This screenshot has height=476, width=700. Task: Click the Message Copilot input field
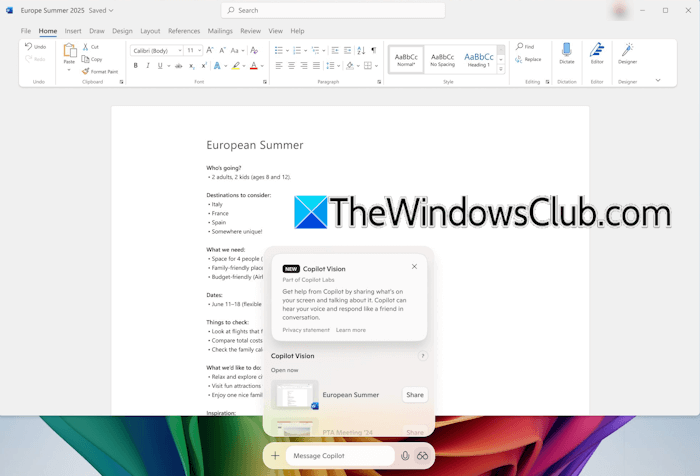pyautogui.click(x=340, y=455)
